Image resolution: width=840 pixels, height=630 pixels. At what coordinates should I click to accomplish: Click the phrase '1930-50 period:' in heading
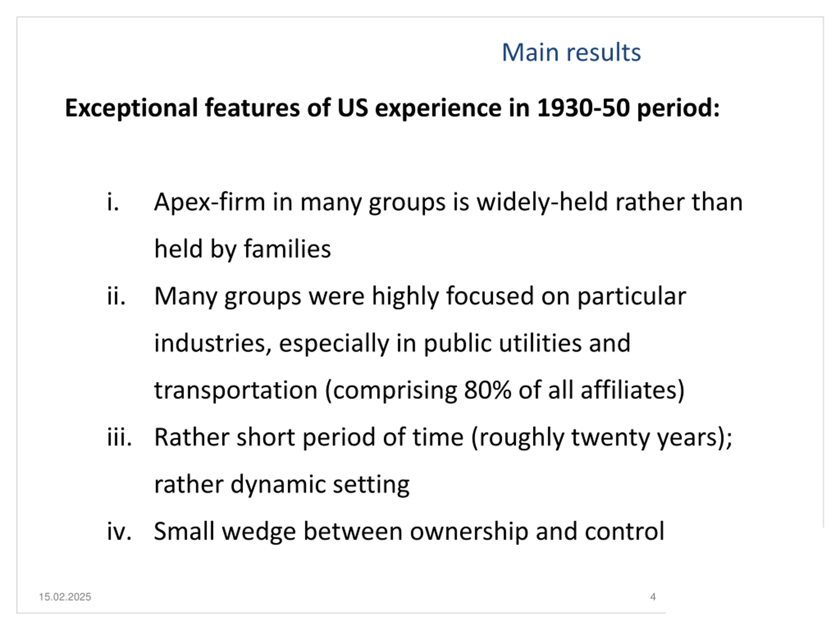[628, 108]
